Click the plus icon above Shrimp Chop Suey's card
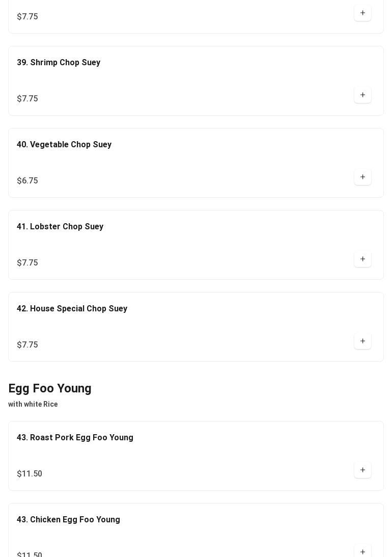 click(x=362, y=13)
